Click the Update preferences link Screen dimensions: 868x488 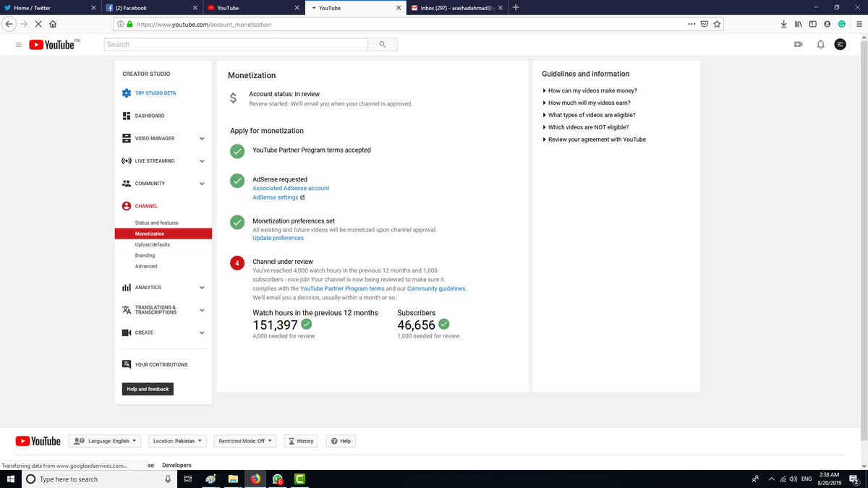(278, 238)
